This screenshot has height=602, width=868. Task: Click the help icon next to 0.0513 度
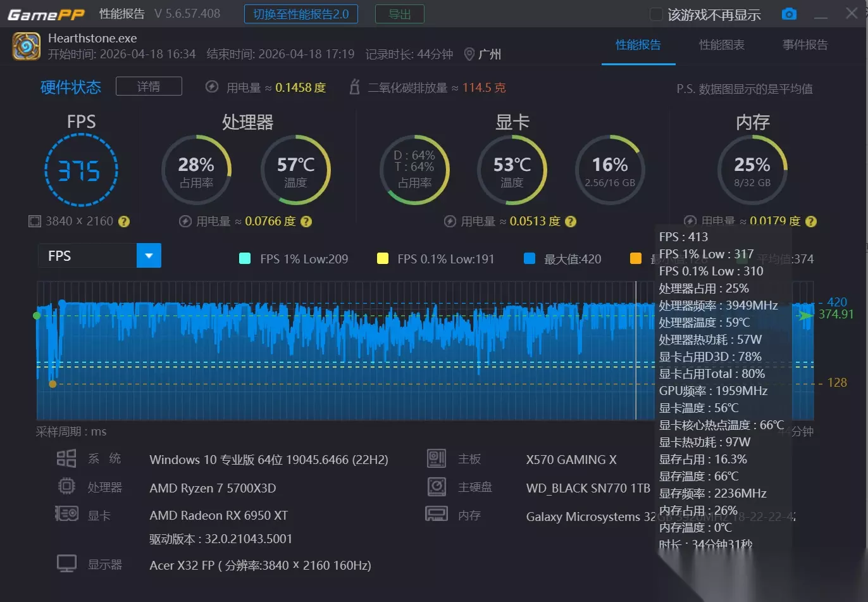(x=571, y=222)
